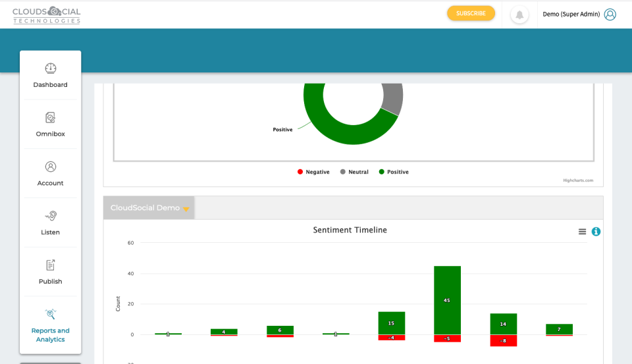The width and height of the screenshot is (632, 364).
Task: Click the green bar labeled 6
Action: [x=280, y=330]
